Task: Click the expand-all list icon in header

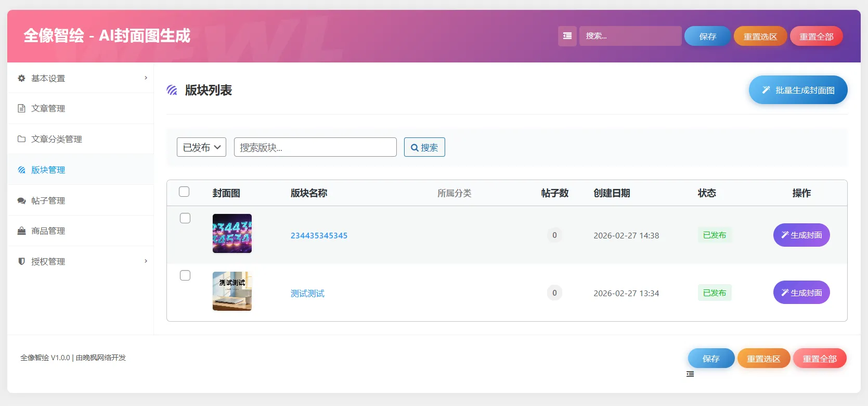Action: tap(567, 36)
